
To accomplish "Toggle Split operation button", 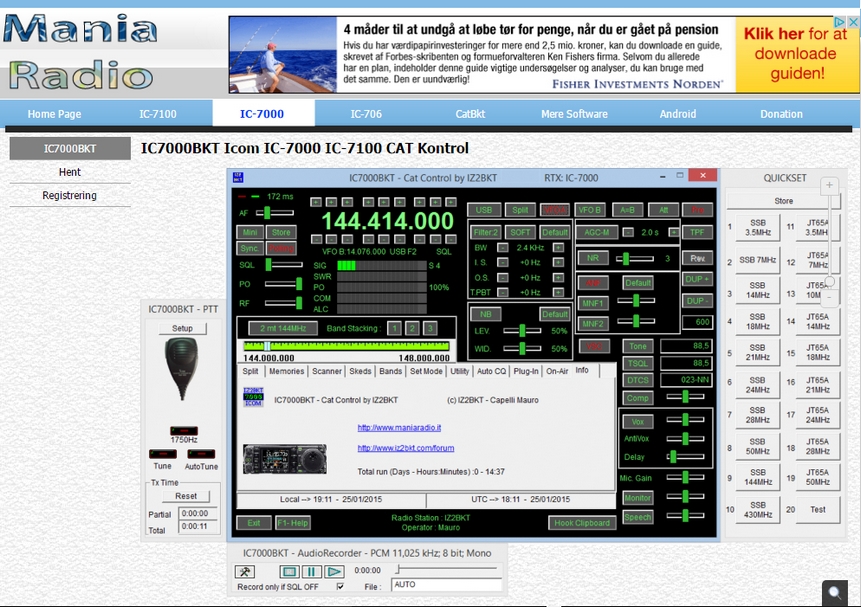I will 520,210.
